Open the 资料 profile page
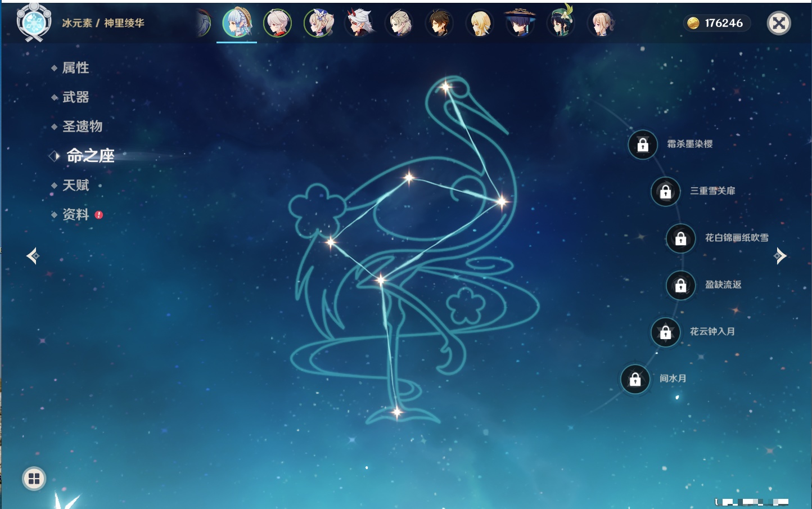The image size is (812, 509). point(75,214)
